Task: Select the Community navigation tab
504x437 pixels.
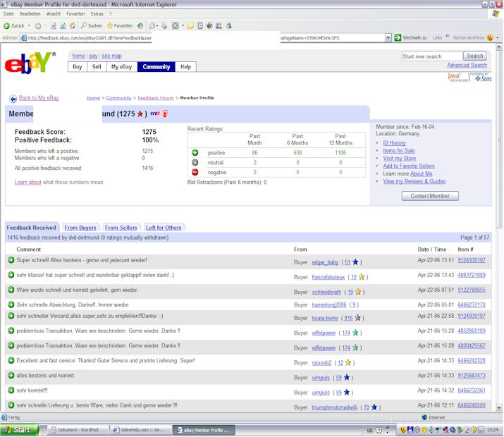Action: click(156, 67)
